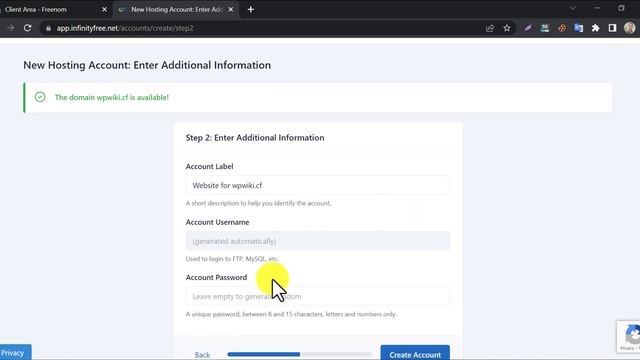This screenshot has width=640, height=360.
Task: Open the feather extension icon
Action: coord(528,28)
